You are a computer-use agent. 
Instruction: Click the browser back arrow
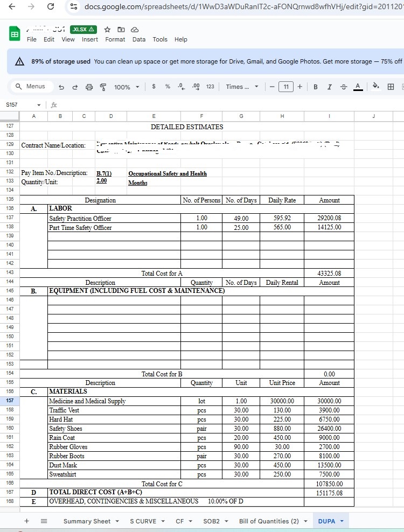click(x=12, y=6)
